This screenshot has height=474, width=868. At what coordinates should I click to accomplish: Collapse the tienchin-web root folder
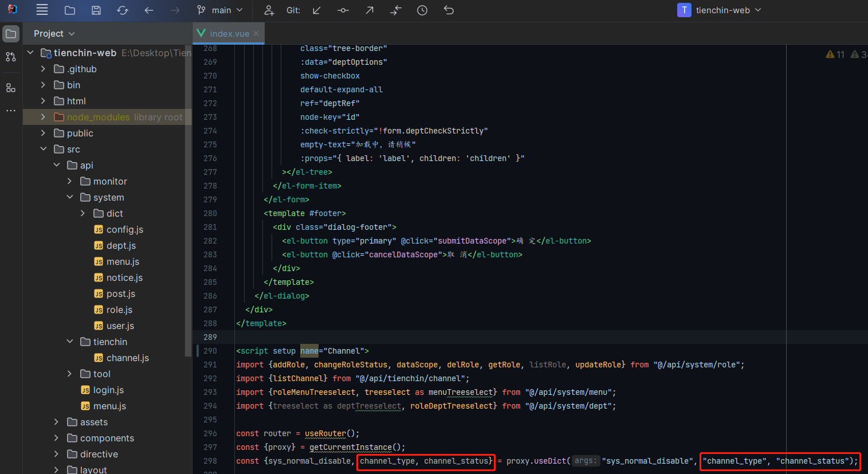(30, 53)
